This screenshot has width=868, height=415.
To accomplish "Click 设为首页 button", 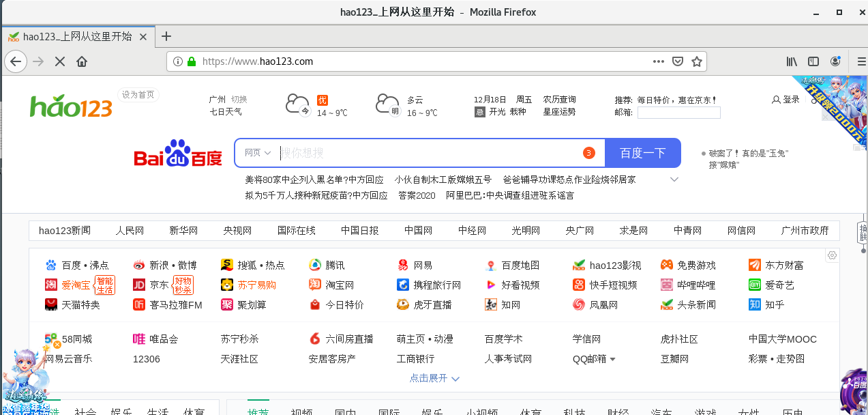I will (138, 95).
